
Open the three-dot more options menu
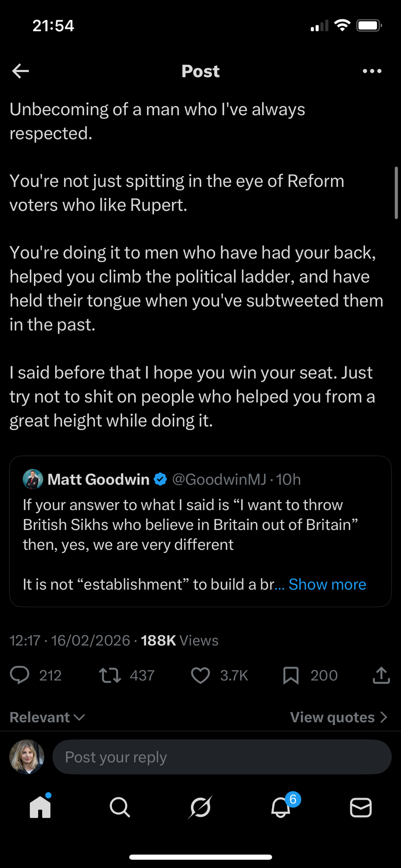point(372,71)
